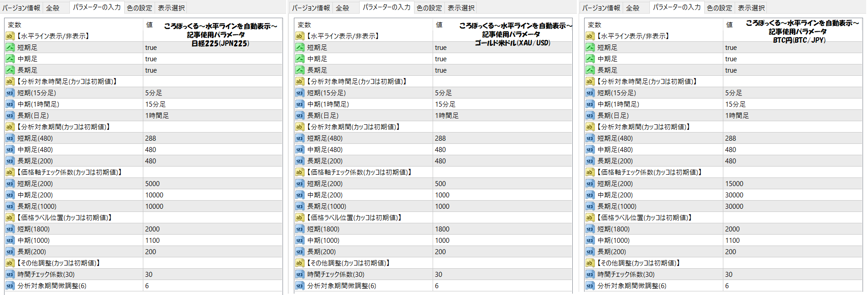The height and width of the screenshot is (295, 868).
Task: Select value 15000 of 短期足(200) in BTC/JPY panel
Action: pyautogui.click(x=734, y=183)
